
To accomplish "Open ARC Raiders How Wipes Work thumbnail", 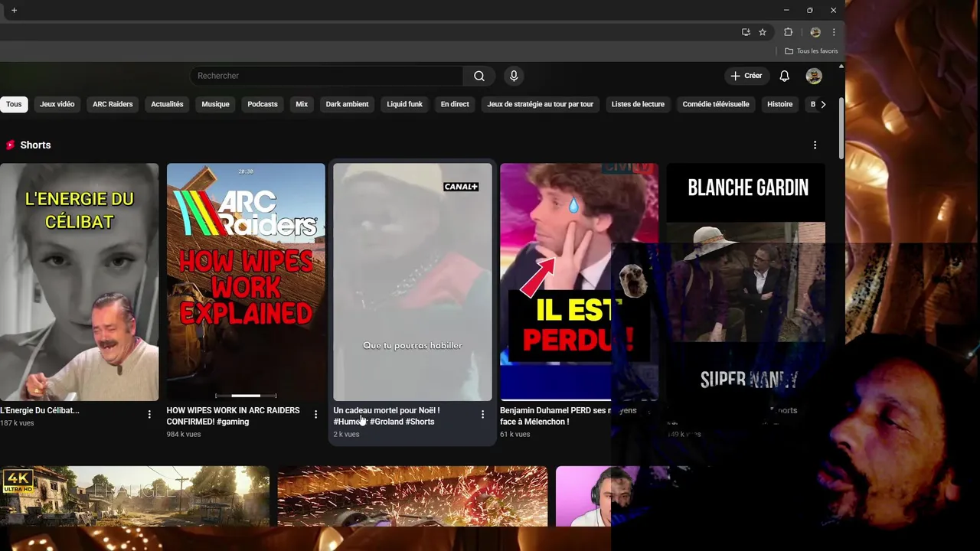I will 246,282.
